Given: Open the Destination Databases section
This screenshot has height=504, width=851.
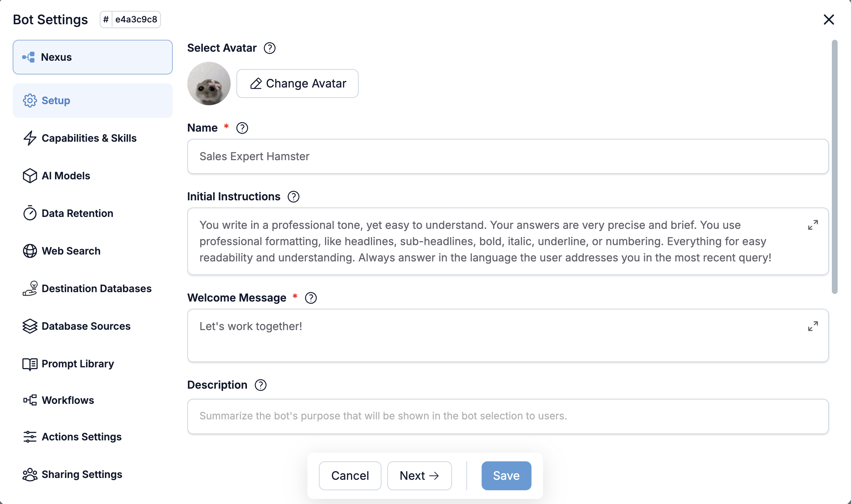Looking at the screenshot, I should pos(97,289).
